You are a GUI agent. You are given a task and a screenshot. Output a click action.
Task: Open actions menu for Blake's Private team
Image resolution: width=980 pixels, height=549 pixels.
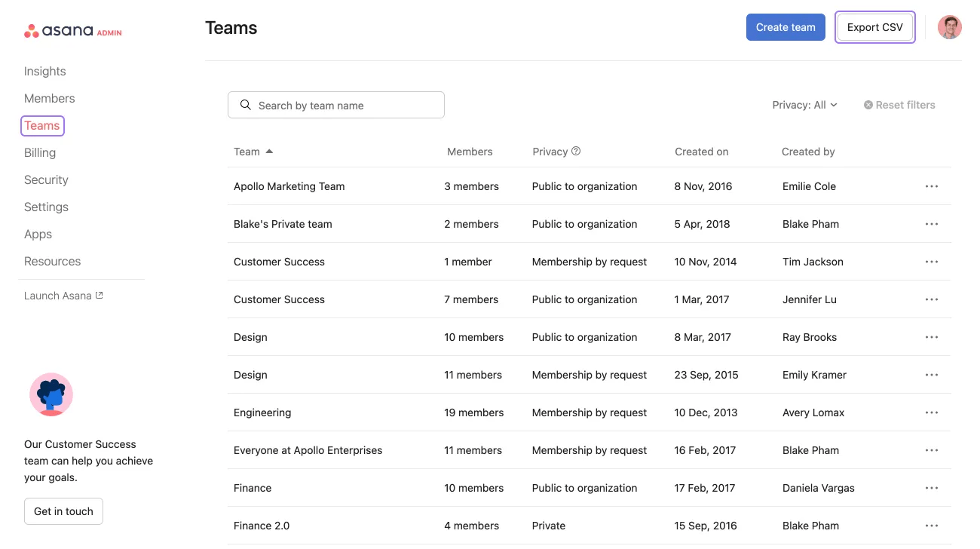point(931,224)
